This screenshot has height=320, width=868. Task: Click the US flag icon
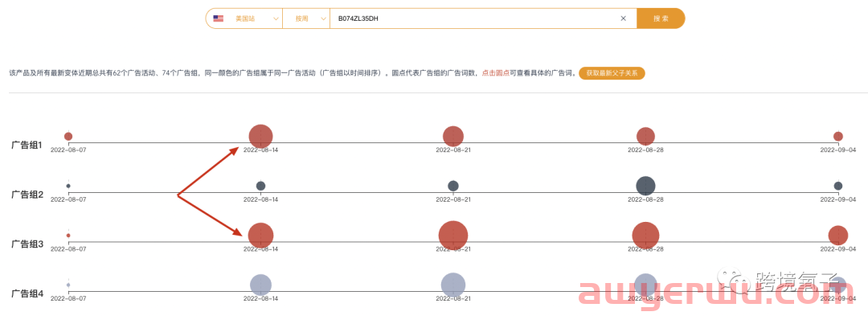click(x=218, y=18)
